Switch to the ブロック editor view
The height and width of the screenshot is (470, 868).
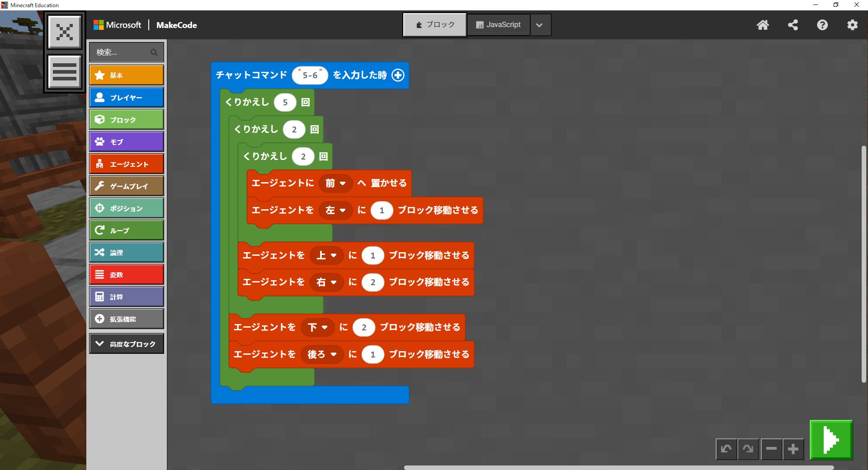(x=434, y=25)
